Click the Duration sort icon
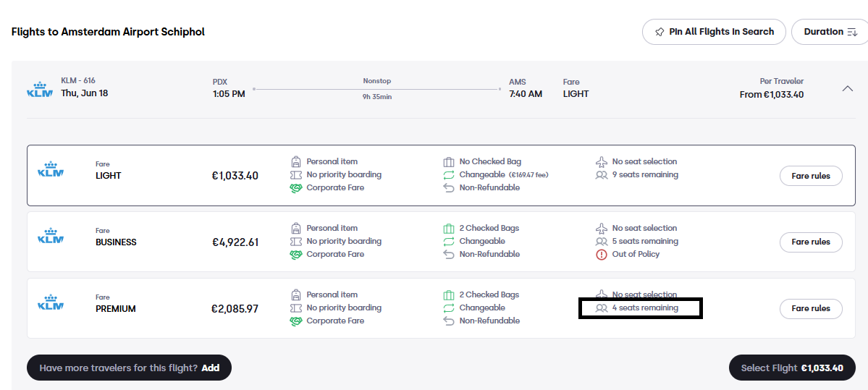The image size is (868, 390). coord(853,32)
